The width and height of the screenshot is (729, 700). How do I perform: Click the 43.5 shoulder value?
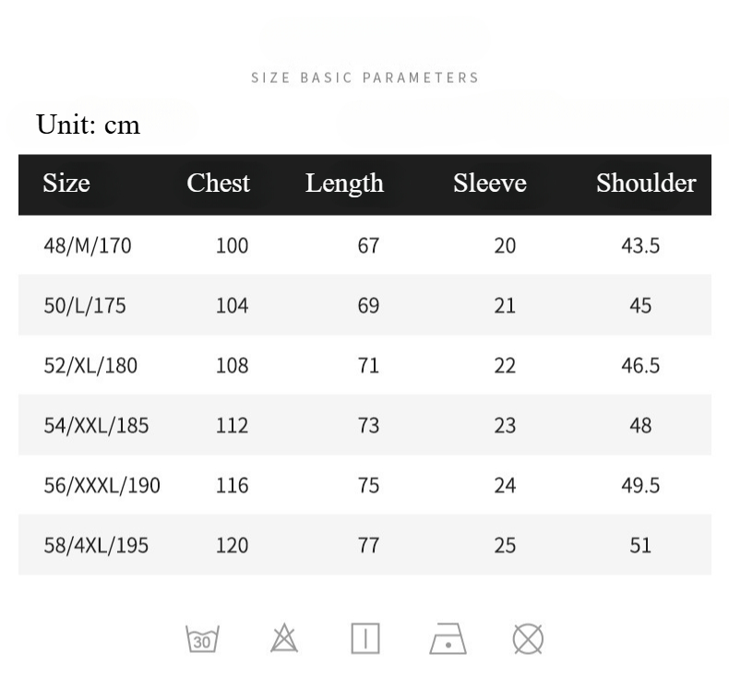point(640,245)
